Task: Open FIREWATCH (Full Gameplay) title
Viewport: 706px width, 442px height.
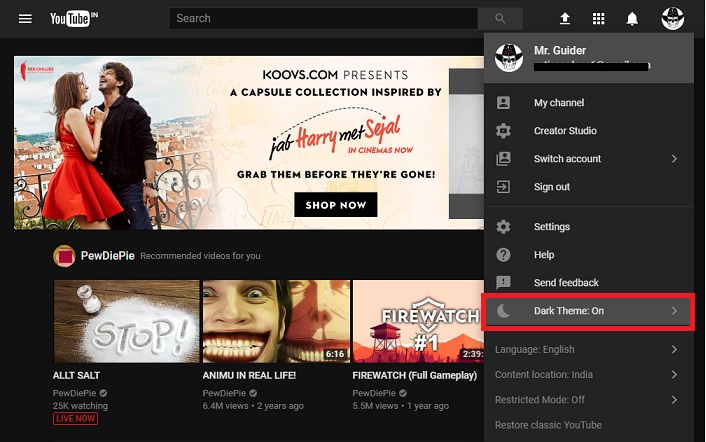Action: [415, 375]
